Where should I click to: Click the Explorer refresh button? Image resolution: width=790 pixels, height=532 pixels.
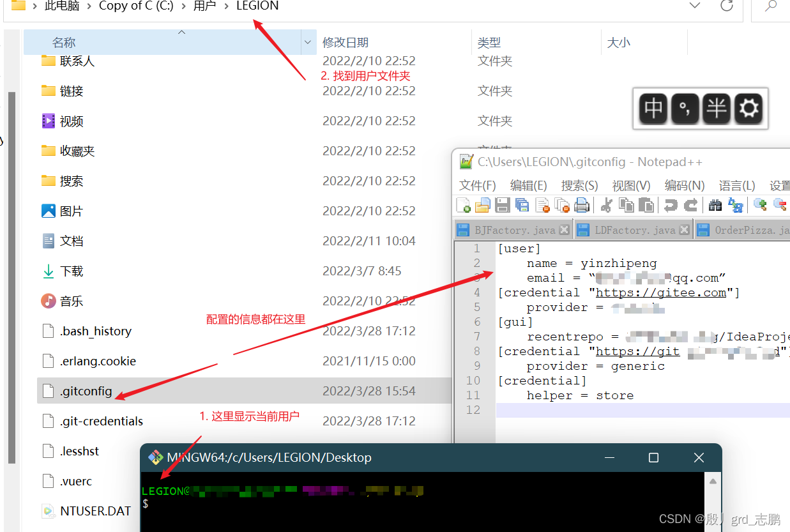point(727,6)
